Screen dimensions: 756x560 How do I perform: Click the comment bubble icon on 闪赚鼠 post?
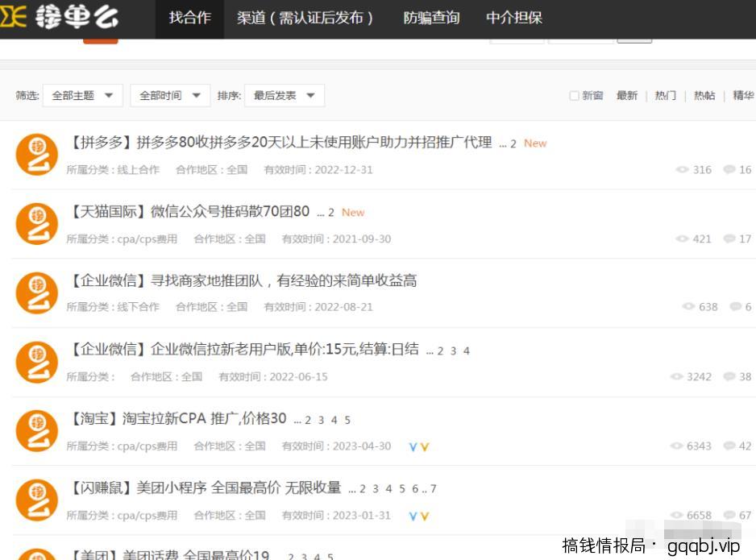[x=731, y=516]
